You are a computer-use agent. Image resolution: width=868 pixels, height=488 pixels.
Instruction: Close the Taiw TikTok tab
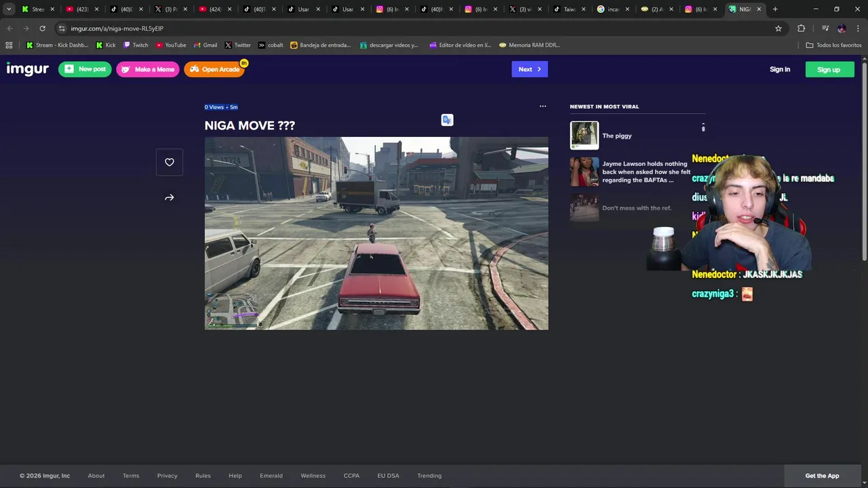(x=584, y=9)
